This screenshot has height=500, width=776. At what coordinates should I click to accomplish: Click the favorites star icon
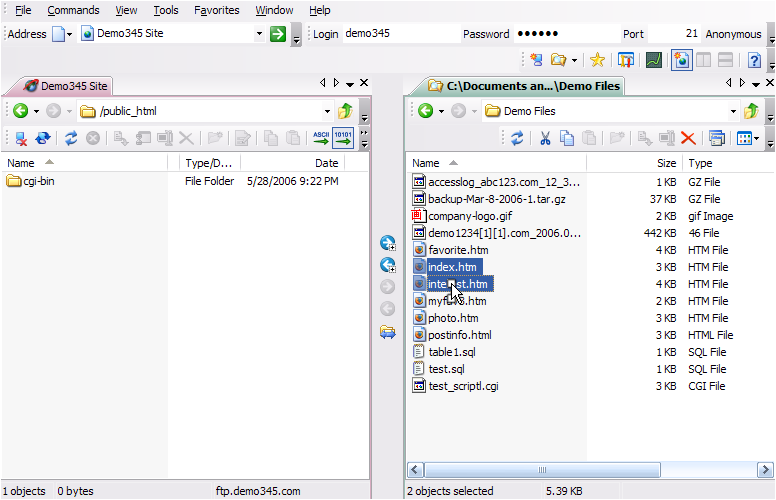tap(596, 61)
